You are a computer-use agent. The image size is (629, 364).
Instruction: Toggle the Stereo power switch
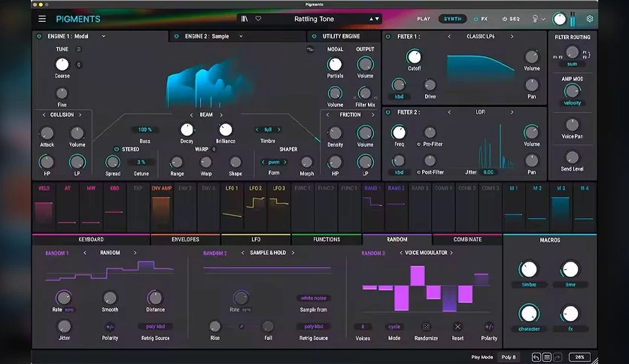[117, 149]
